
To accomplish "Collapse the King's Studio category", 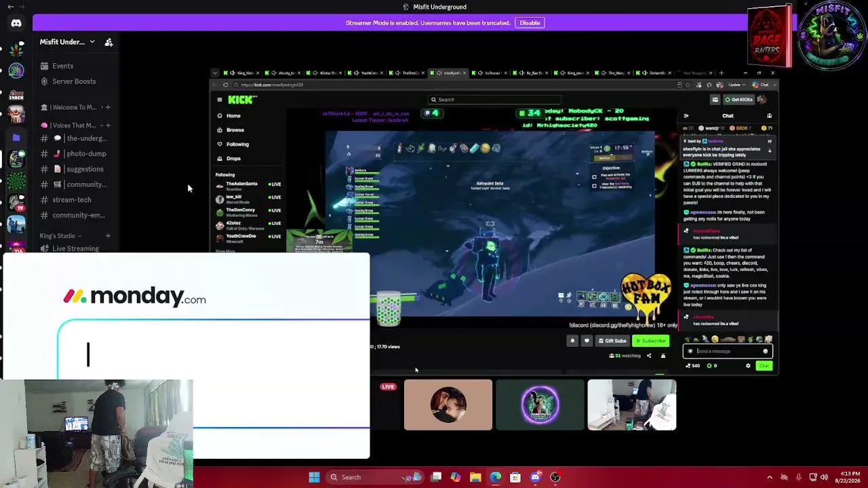I will pos(60,236).
